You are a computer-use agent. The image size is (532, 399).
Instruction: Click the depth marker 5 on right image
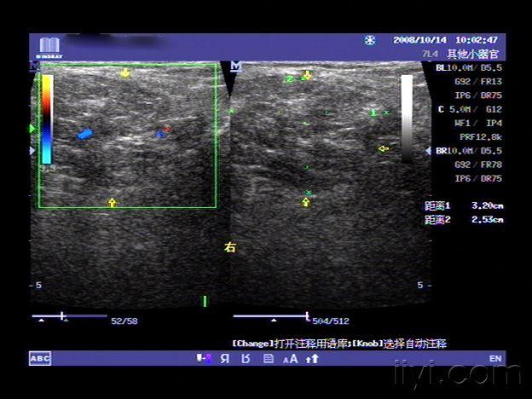(420, 285)
